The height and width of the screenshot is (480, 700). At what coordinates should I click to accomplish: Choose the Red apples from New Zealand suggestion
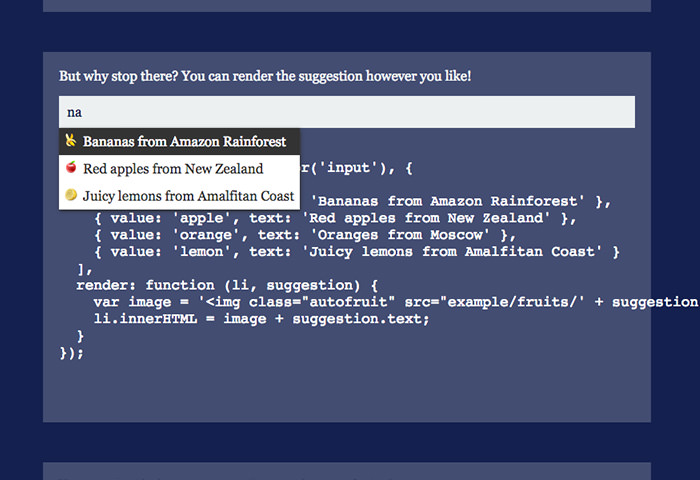(x=179, y=169)
